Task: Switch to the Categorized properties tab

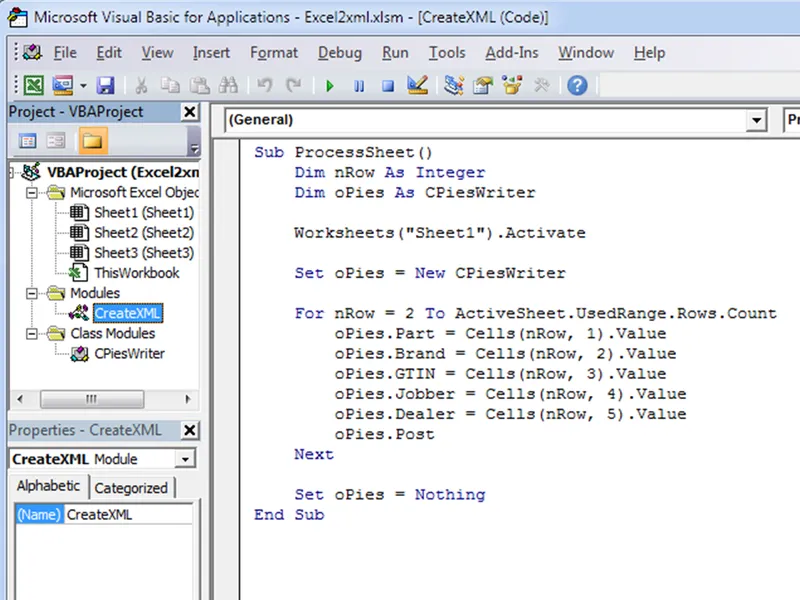Action: pos(133,487)
